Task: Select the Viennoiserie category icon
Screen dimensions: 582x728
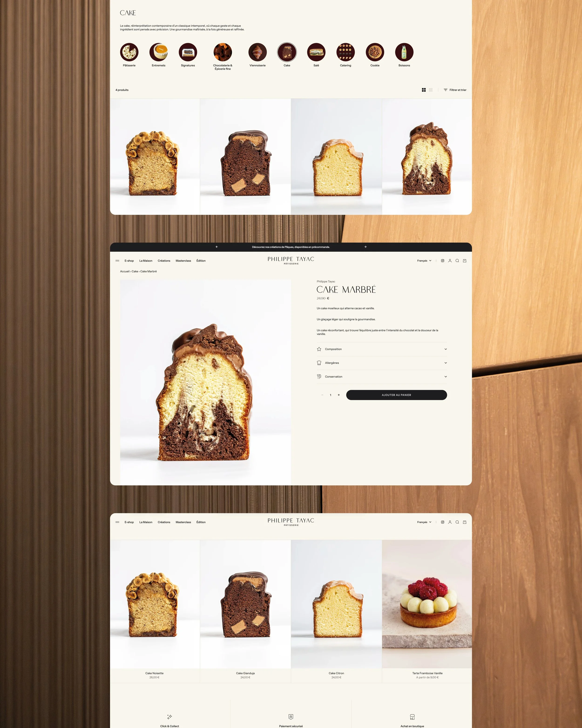Action: coord(257,52)
